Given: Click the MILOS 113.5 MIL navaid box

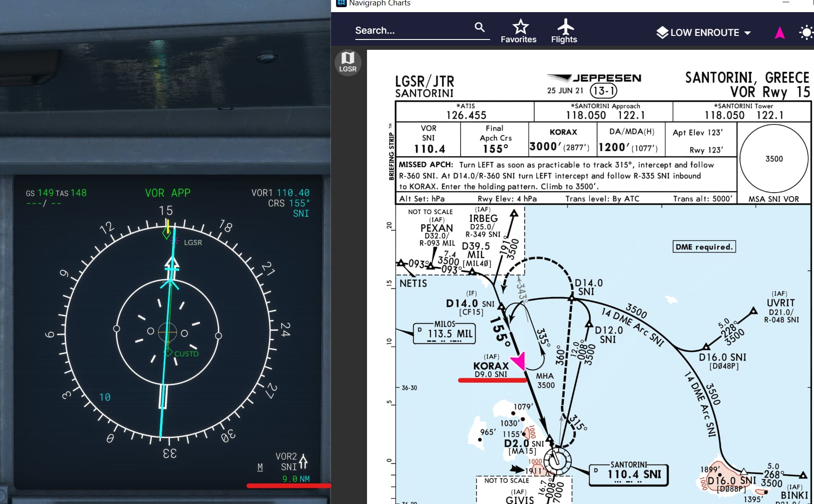Looking at the screenshot, I should point(444,333).
